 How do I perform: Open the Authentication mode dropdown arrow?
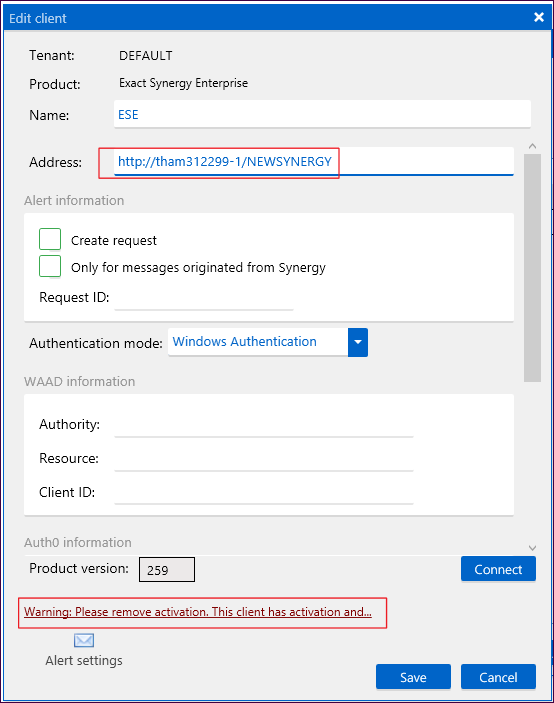pyautogui.click(x=358, y=342)
